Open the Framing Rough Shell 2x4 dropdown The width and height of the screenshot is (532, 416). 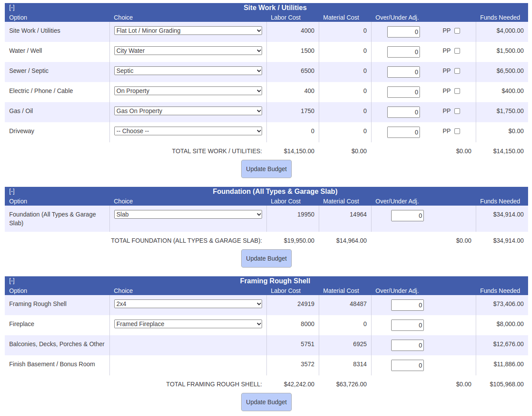point(188,304)
